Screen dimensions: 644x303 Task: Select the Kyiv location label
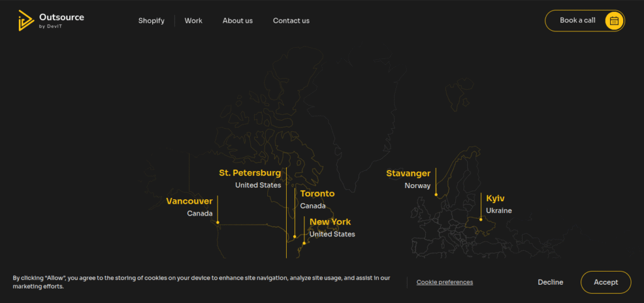496,198
